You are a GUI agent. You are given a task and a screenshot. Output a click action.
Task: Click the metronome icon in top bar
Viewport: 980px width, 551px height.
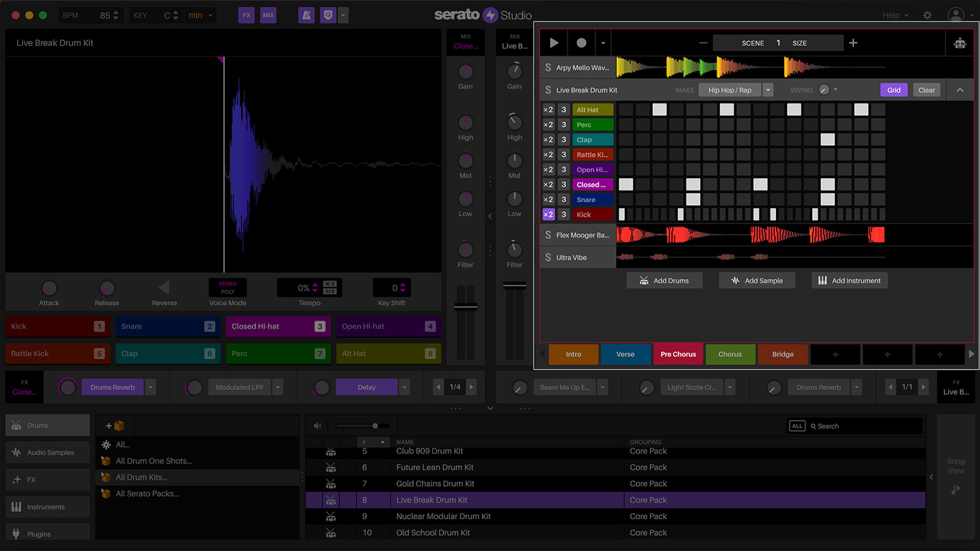tap(306, 15)
